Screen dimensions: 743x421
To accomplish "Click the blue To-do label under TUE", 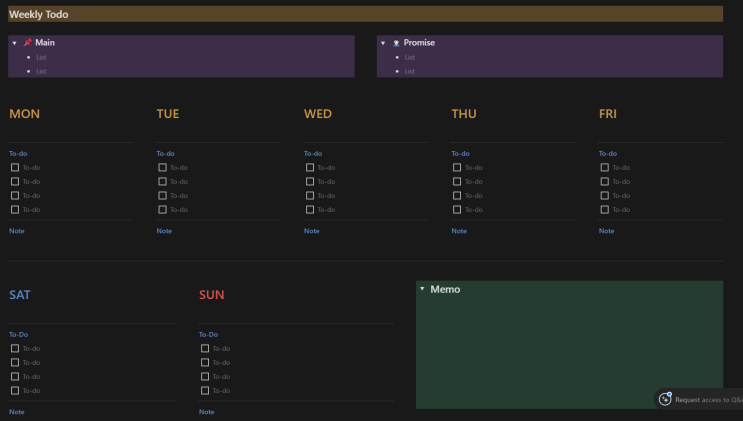I will click(165, 154).
